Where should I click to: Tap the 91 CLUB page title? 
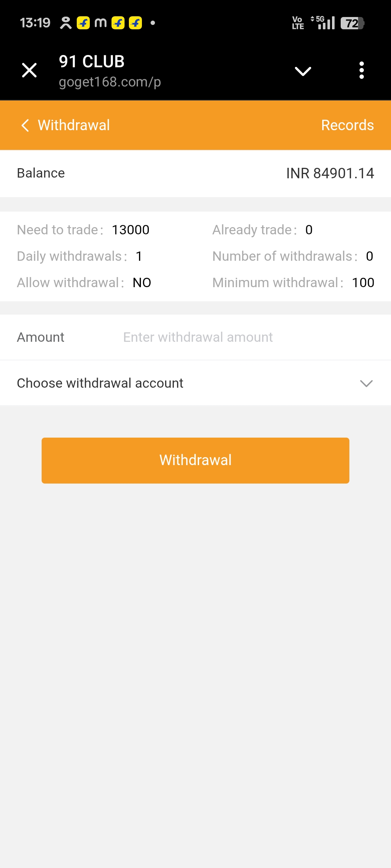pos(92,61)
